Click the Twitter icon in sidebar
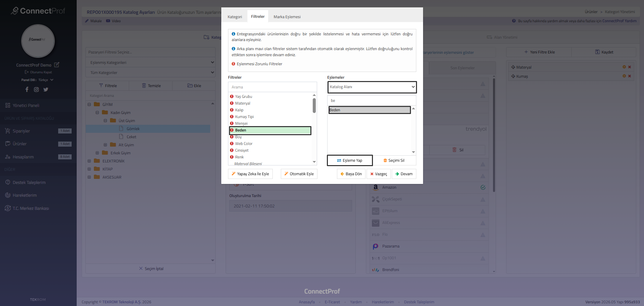Image resolution: width=644 pixels, height=306 pixels. tap(46, 89)
